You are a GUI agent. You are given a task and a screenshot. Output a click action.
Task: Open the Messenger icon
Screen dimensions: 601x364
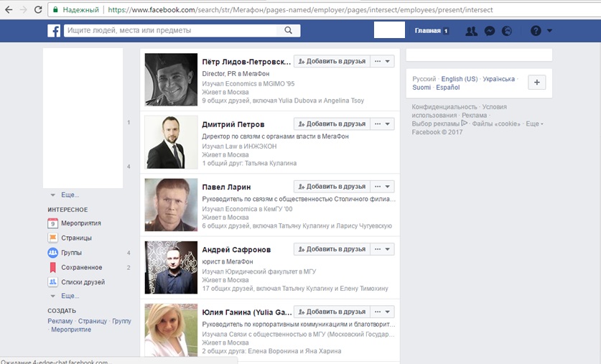[x=490, y=31]
